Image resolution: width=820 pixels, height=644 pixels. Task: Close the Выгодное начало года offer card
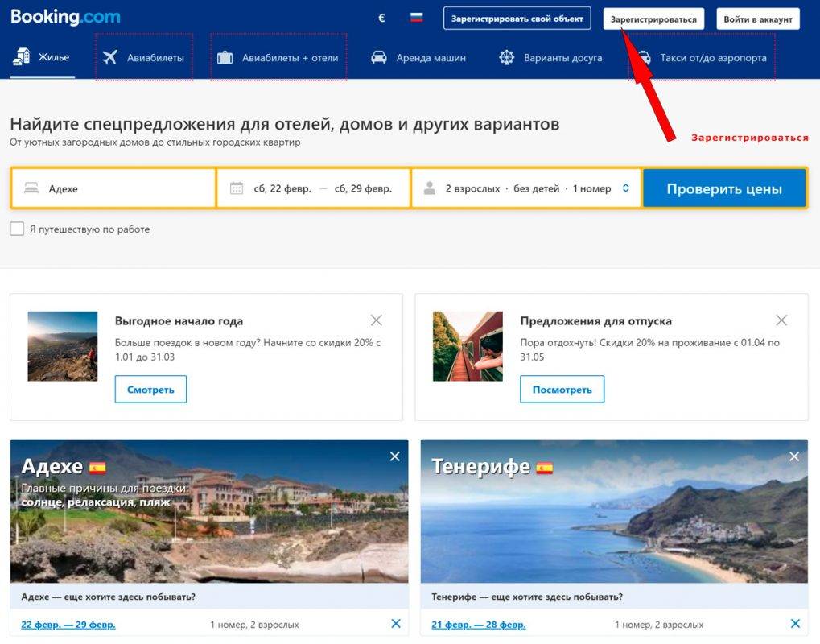click(x=376, y=320)
